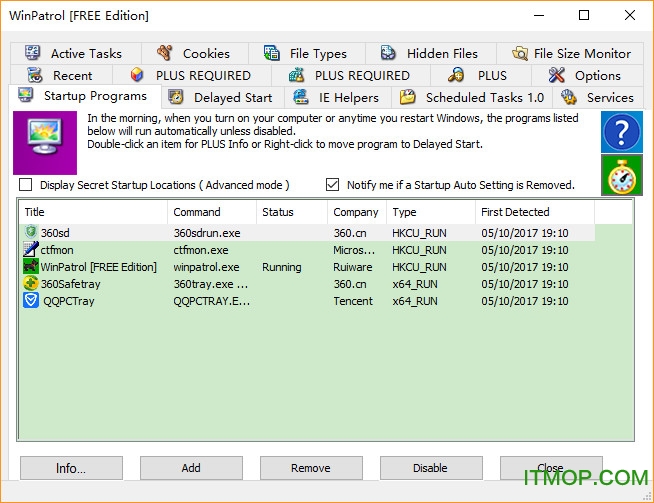Select the Startup Programs tab
The width and height of the screenshot is (654, 503).
(85, 96)
